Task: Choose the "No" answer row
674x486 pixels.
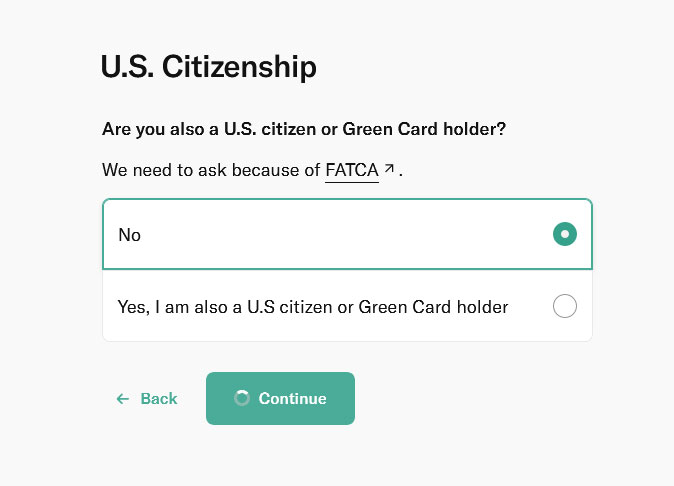Action: pos(347,234)
